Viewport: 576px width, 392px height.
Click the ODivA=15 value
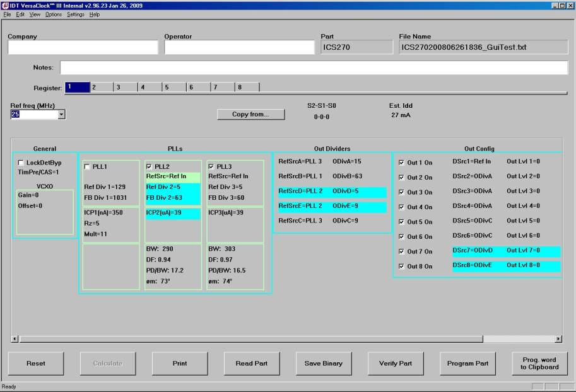347,161
